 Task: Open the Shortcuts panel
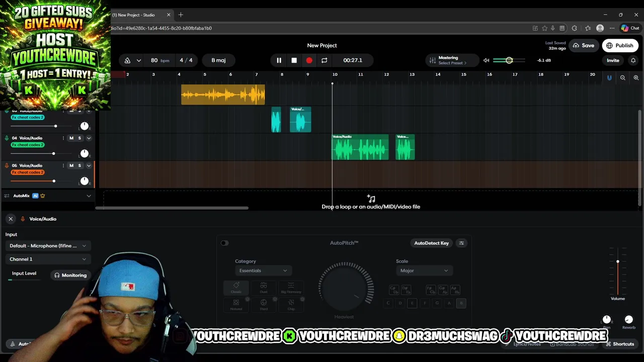pyautogui.click(x=620, y=344)
